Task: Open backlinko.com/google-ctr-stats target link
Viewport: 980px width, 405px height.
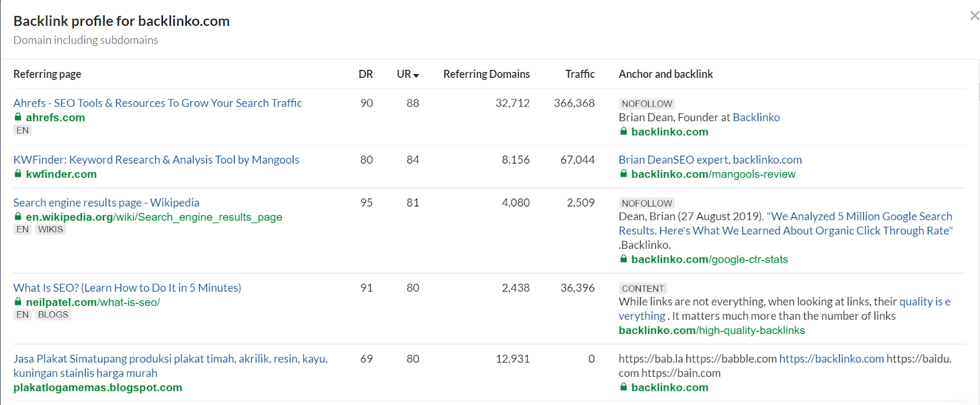Action: click(709, 260)
